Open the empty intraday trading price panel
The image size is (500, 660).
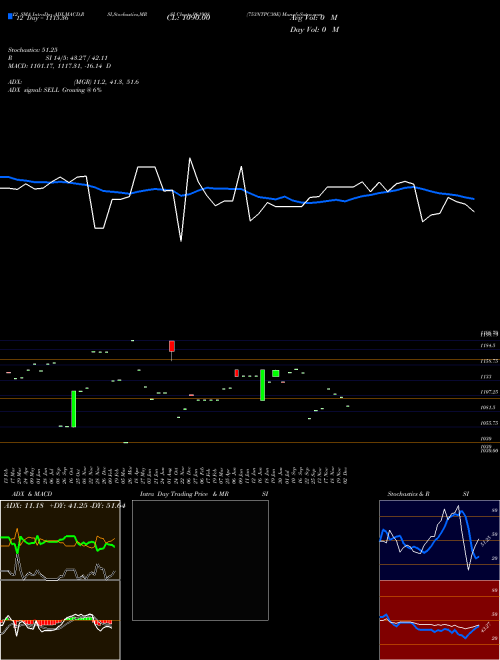coord(200,560)
